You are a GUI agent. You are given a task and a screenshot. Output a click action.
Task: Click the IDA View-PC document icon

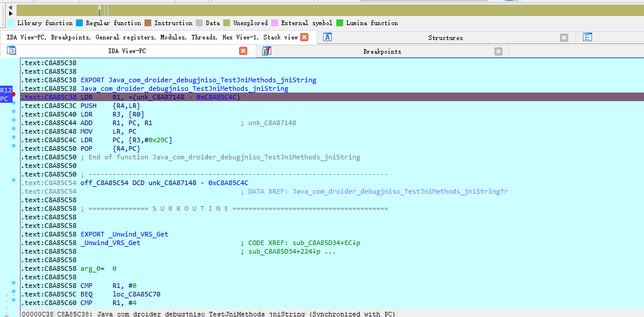11,51
